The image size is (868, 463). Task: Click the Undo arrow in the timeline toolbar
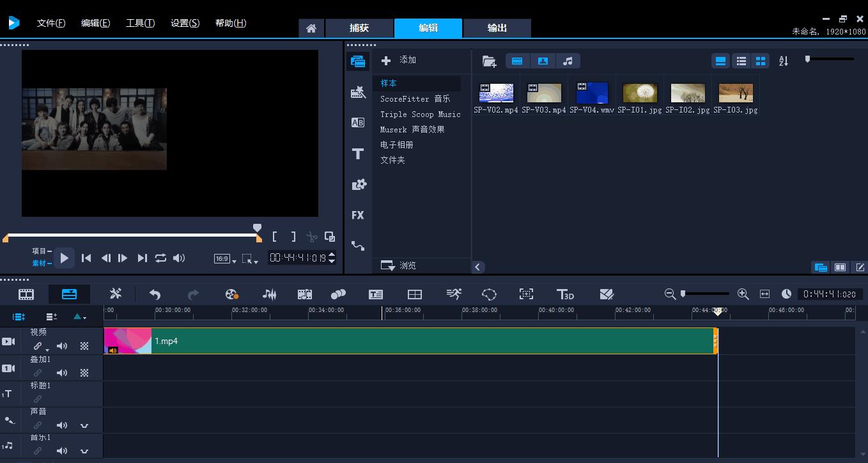[155, 294]
